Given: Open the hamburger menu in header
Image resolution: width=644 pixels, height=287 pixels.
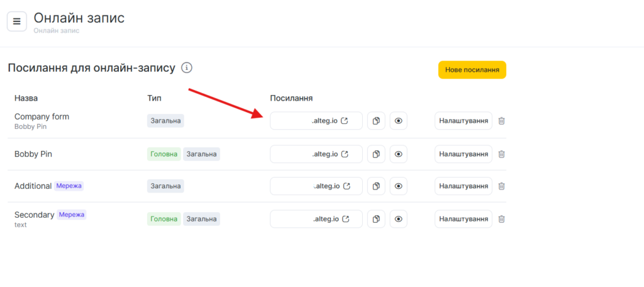Looking at the screenshot, I should [17, 21].
